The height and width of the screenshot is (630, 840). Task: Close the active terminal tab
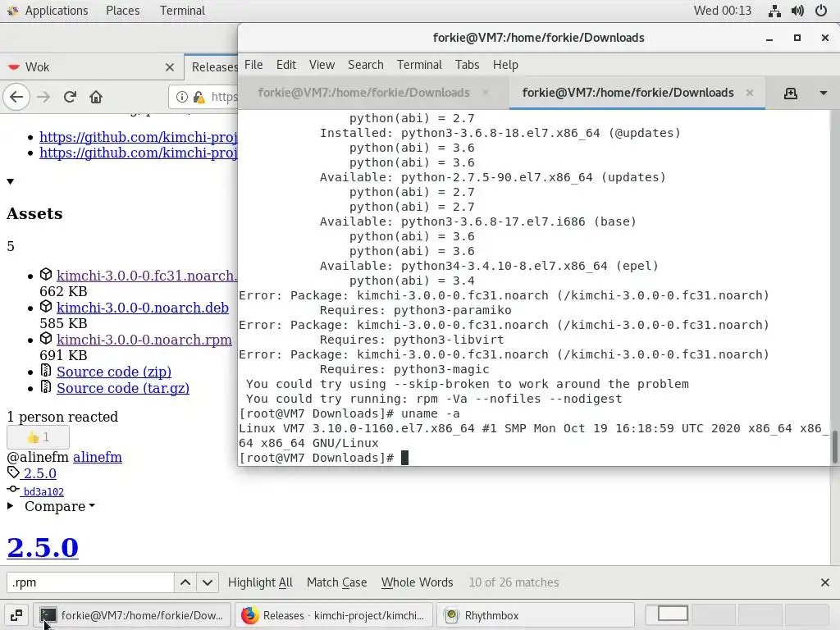point(750,93)
